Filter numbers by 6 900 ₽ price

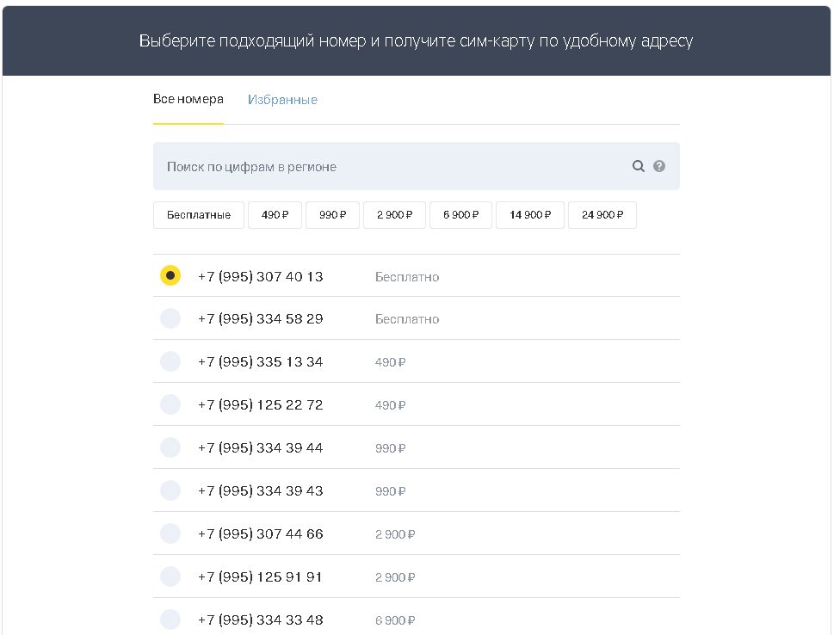[x=460, y=215]
